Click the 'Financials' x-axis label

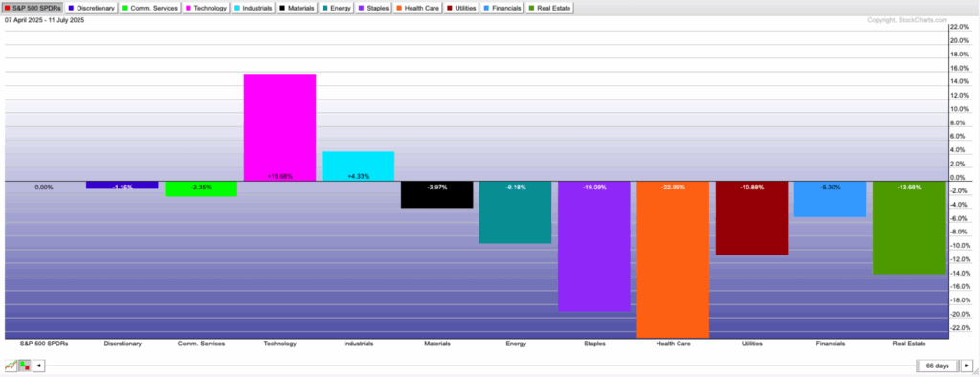click(830, 344)
